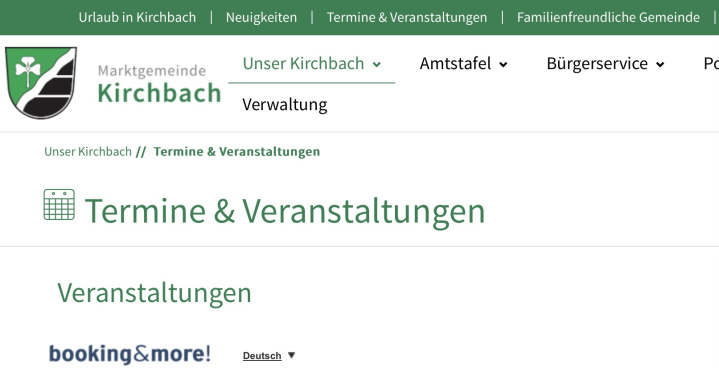
Task: Open the Bürgerservice menu item
Action: point(597,63)
